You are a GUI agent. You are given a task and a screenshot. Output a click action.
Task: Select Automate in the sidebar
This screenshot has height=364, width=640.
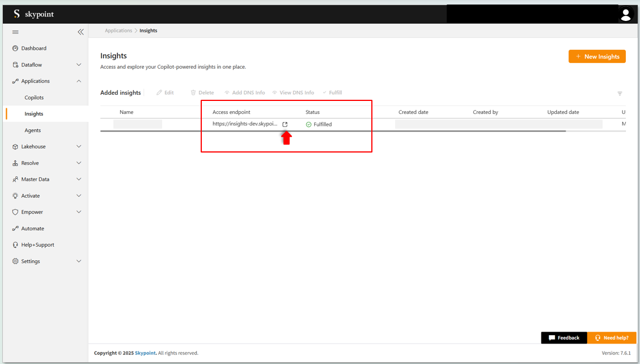(32, 228)
